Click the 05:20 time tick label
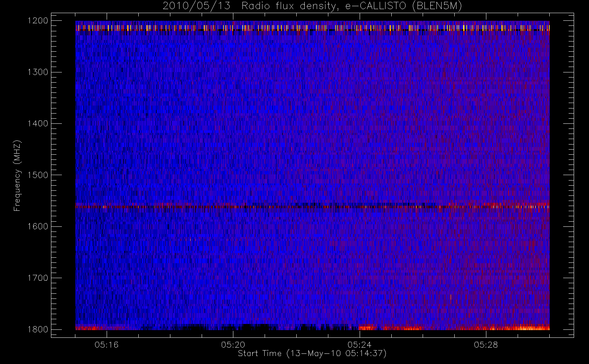 (x=233, y=345)
